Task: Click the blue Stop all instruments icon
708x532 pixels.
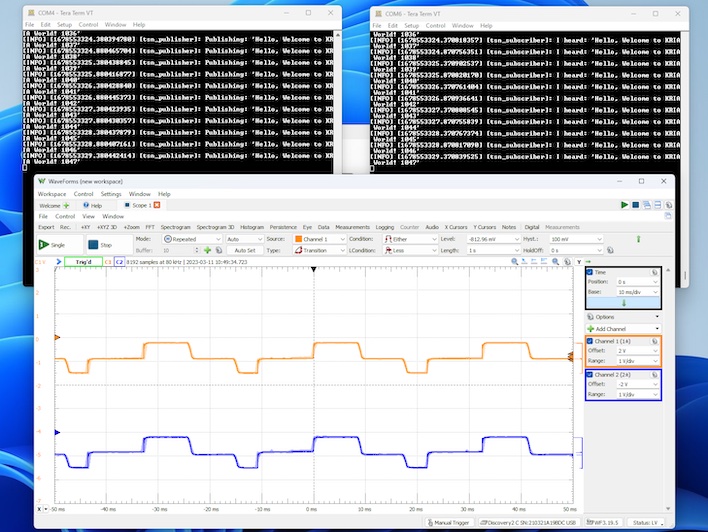Action: coord(635,205)
